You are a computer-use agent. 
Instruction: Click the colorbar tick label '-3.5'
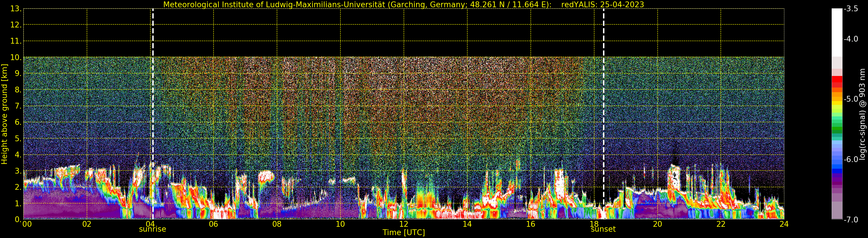pos(851,9)
